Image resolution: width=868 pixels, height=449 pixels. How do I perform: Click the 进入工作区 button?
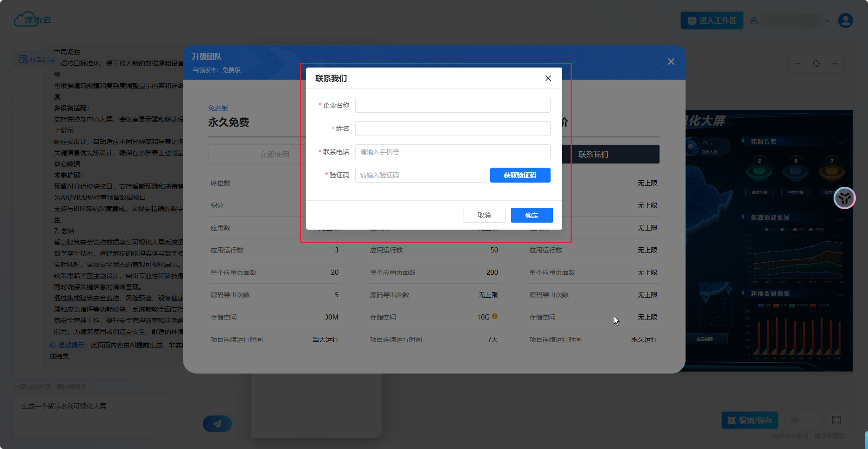point(712,20)
